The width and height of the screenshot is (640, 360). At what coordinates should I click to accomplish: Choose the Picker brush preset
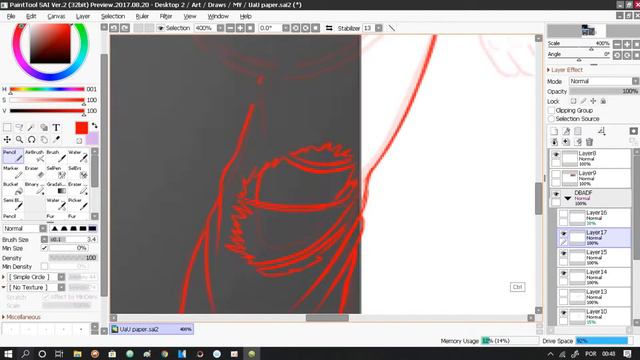click(78, 204)
